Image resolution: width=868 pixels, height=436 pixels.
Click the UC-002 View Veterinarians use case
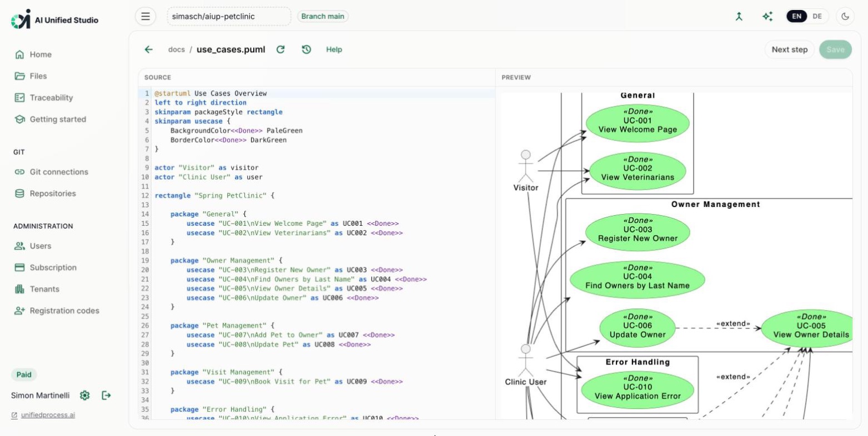638,171
